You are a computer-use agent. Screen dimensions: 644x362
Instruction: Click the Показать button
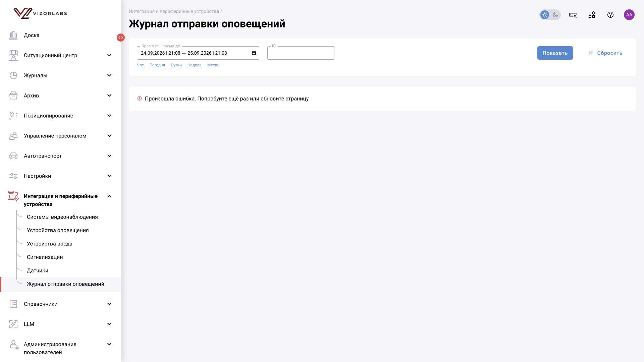click(555, 53)
